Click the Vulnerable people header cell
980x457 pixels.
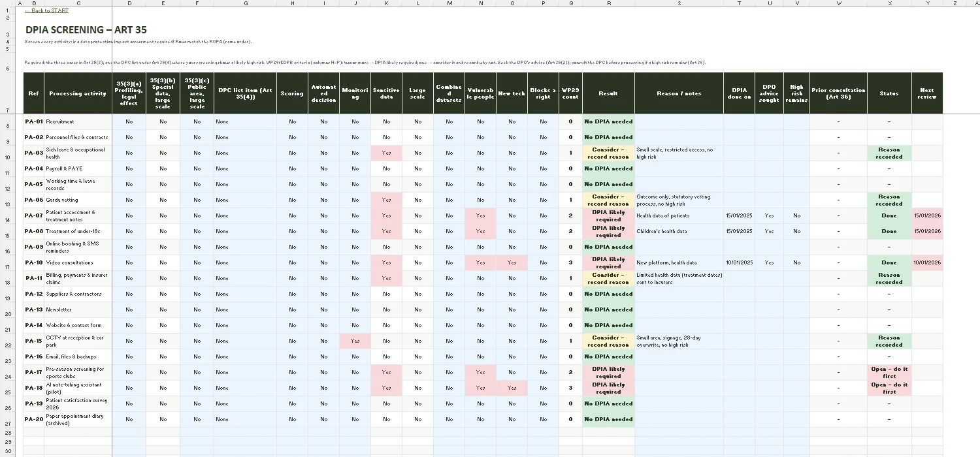click(481, 93)
